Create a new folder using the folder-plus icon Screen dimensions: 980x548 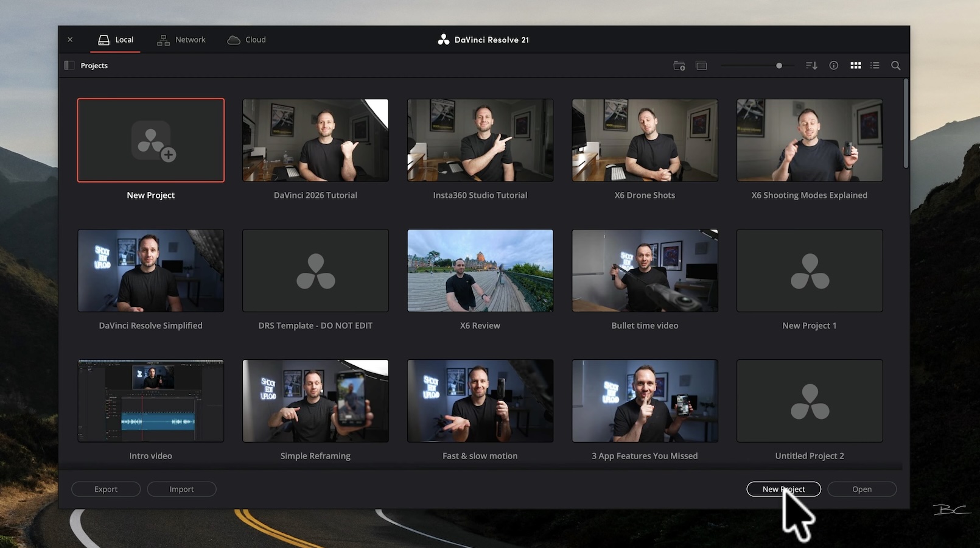[x=679, y=65]
